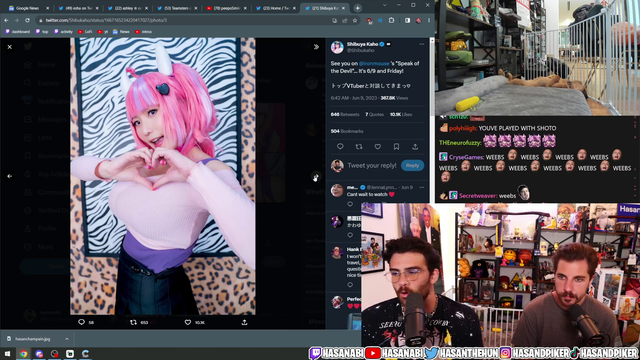
Task: Open Chrome from the taskbar
Action: click(x=23, y=353)
